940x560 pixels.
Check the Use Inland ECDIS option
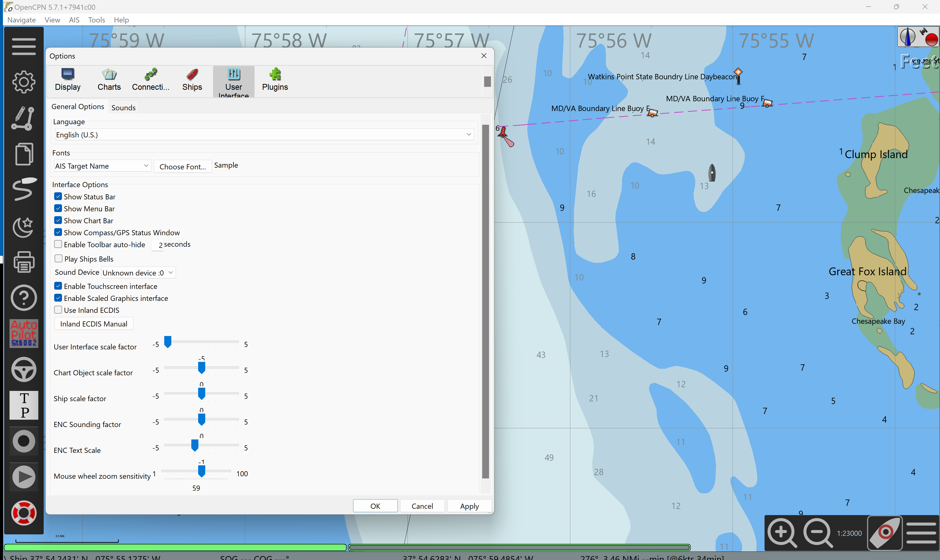(x=58, y=310)
